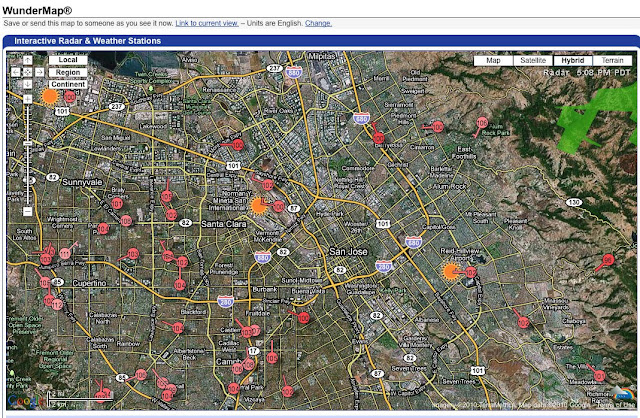This screenshot has width=640, height=418.
Task: Open the 106 station at Alum Rock Park
Action: tap(482, 122)
